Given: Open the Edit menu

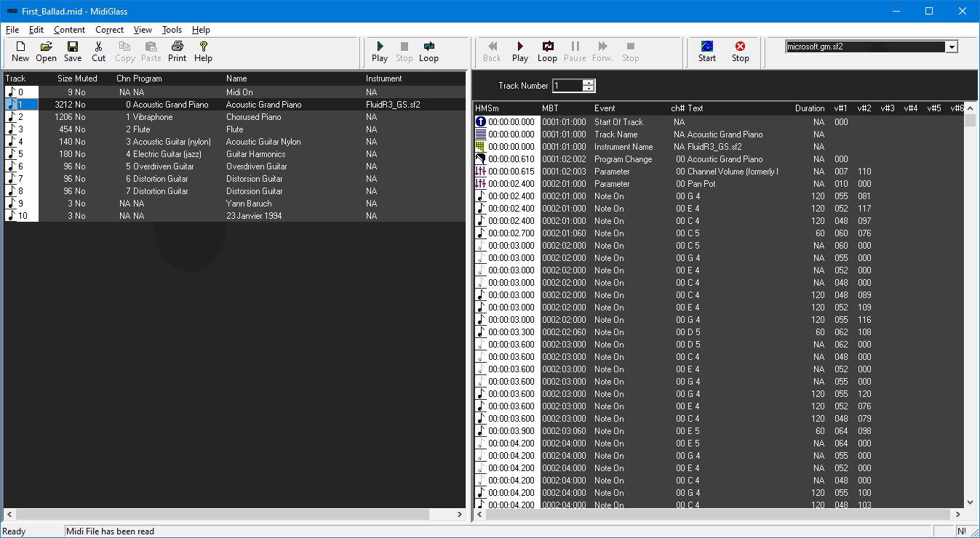Looking at the screenshot, I should 36,30.
